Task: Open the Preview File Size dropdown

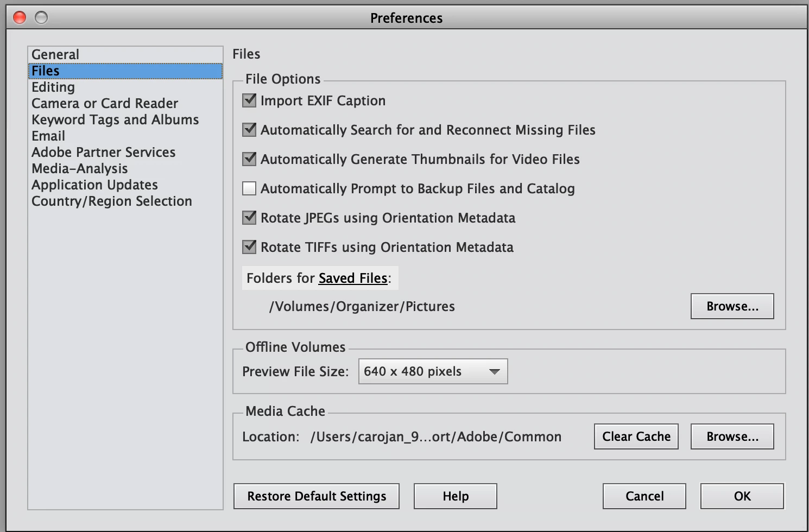Action: pos(433,371)
